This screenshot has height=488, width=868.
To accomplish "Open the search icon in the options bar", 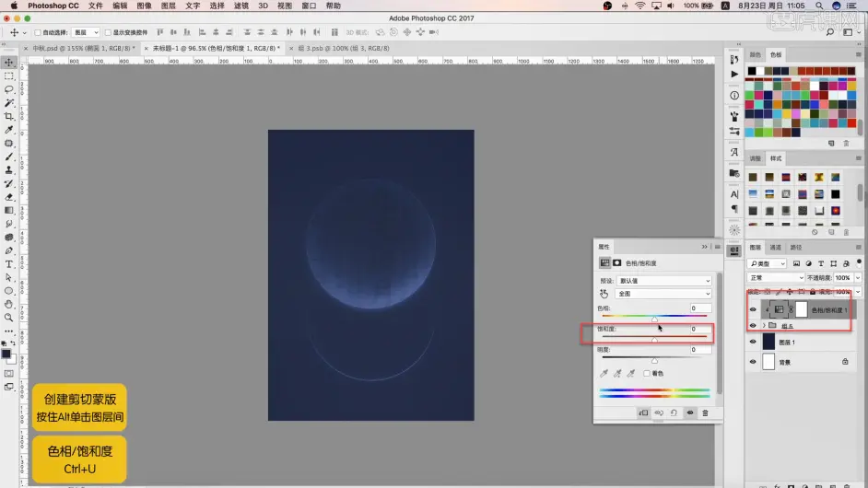I will [830, 32].
